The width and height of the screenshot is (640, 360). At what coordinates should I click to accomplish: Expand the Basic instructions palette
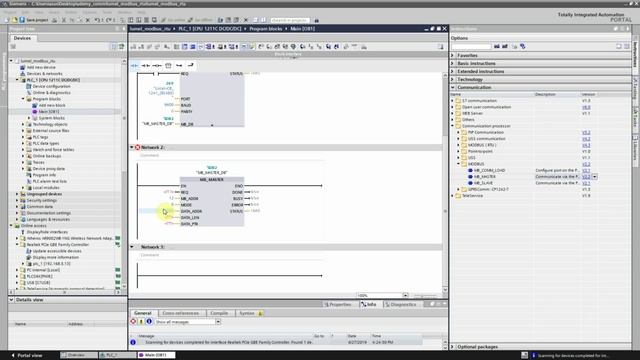pyautogui.click(x=453, y=63)
